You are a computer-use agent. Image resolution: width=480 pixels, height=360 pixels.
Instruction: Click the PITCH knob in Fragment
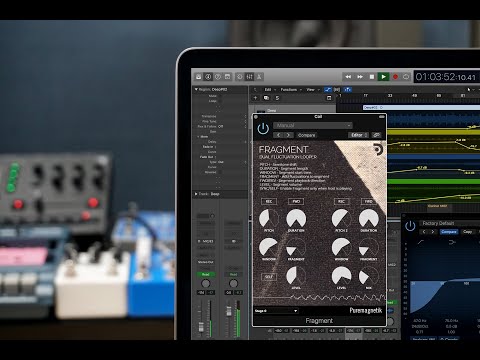(x=269, y=219)
